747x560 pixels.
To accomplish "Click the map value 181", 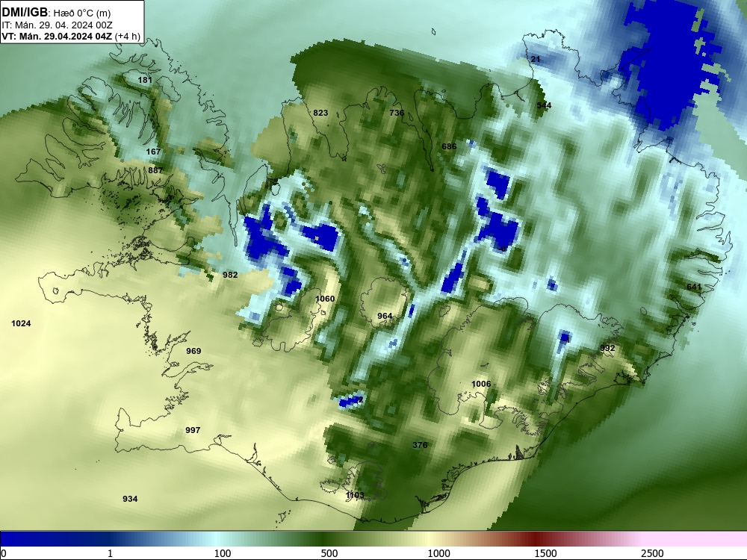I will coord(145,80).
